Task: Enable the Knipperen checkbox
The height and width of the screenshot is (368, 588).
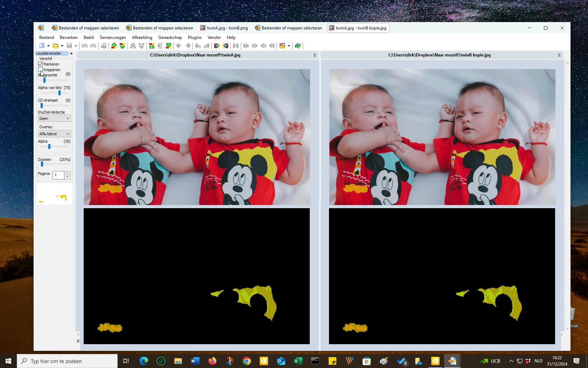Action: tap(41, 70)
